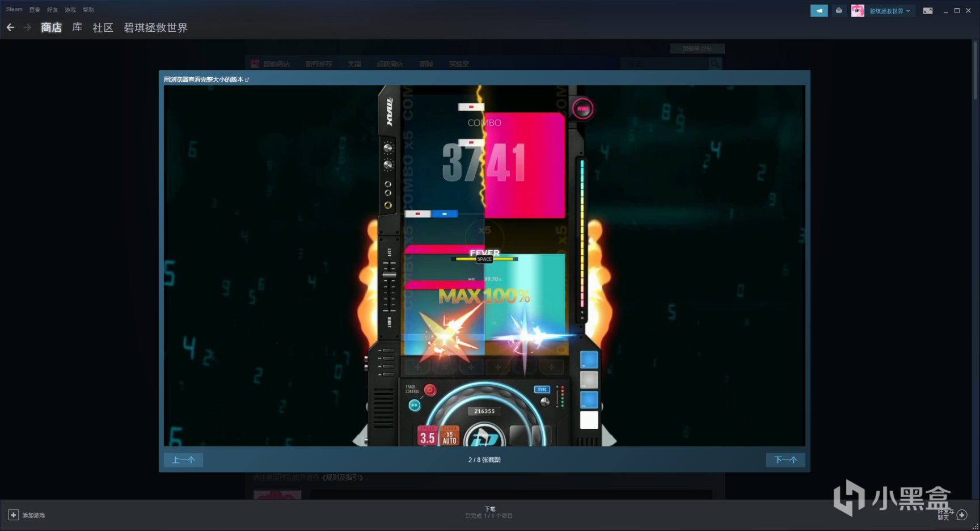
Task: Click the 2 / 8 张截图 counter
Action: [484, 460]
